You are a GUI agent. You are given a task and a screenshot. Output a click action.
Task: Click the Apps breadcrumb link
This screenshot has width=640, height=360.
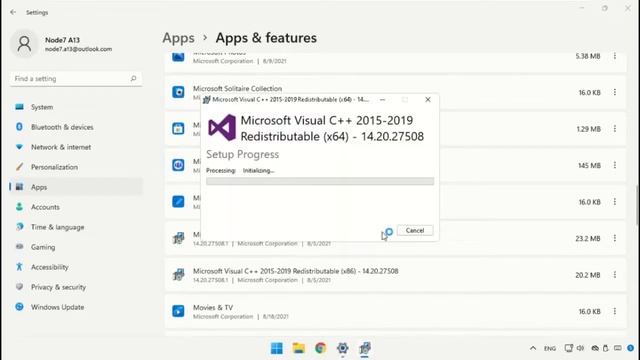pos(178,38)
